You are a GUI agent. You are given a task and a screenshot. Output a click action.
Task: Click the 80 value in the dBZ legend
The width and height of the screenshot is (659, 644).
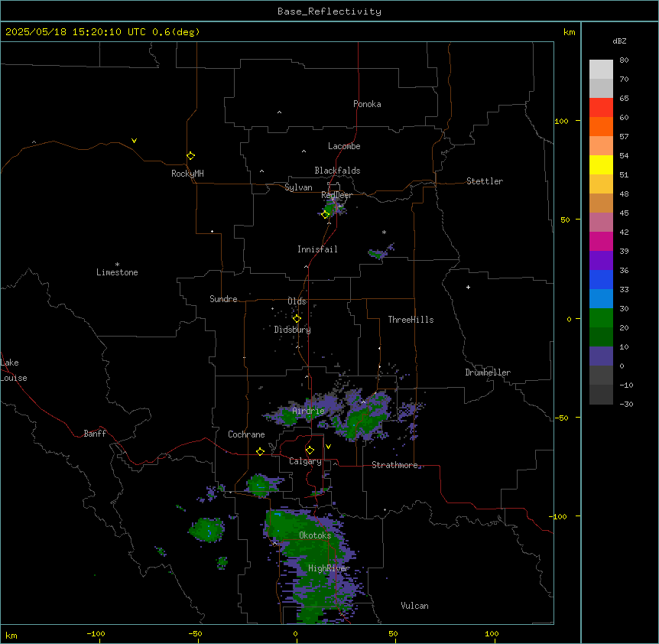click(x=624, y=60)
